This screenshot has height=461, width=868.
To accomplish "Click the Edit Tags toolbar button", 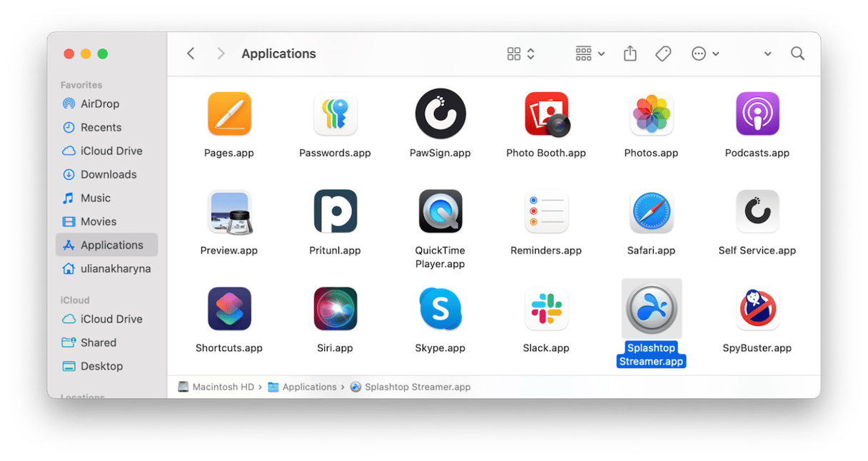I will [x=663, y=54].
